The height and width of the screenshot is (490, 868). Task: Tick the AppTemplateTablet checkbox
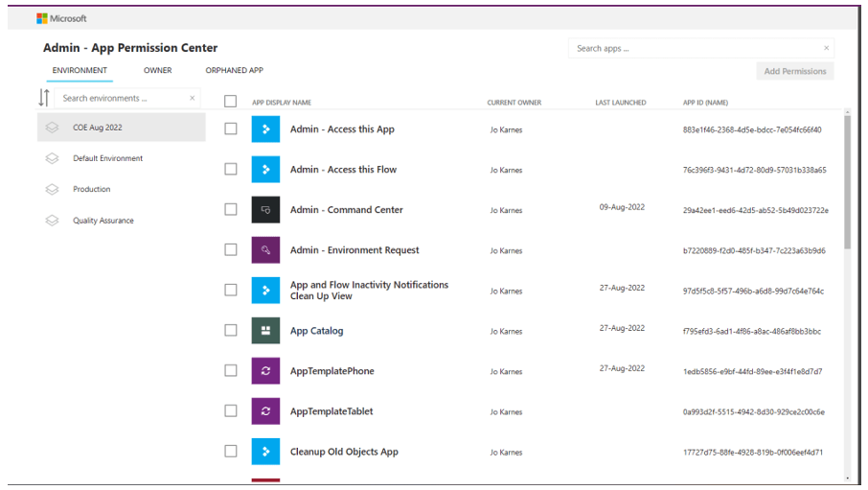pos(230,410)
